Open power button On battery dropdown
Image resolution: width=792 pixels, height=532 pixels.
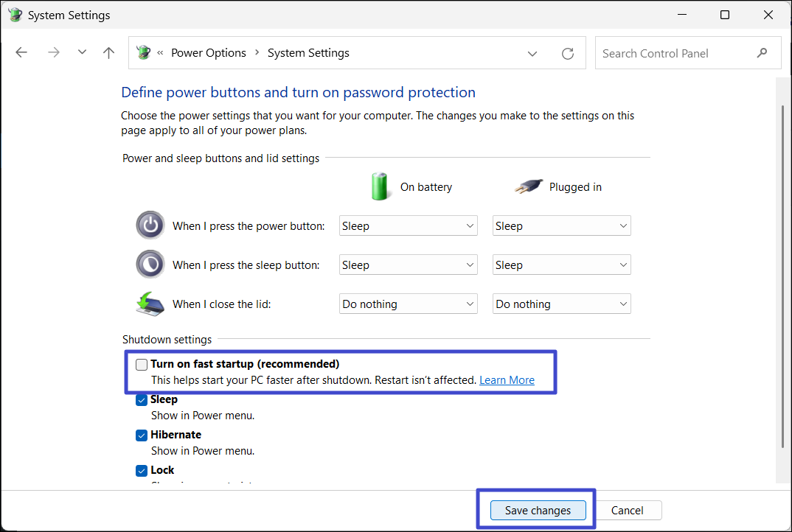pyautogui.click(x=408, y=226)
